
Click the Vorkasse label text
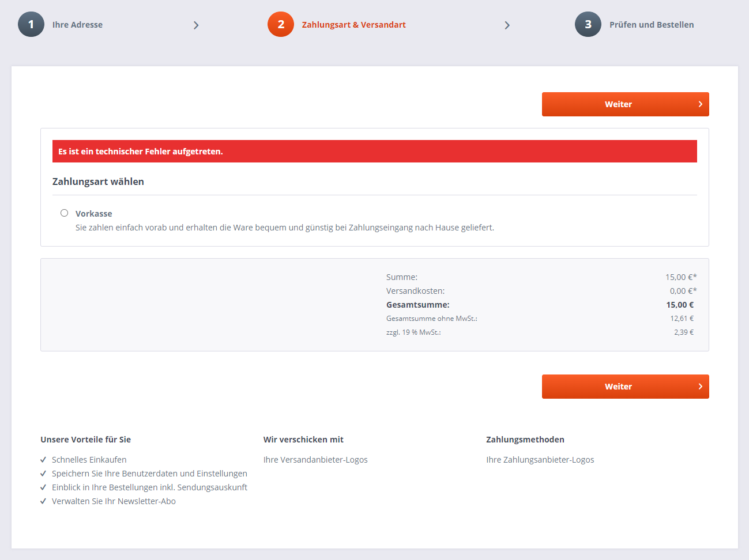coord(93,214)
